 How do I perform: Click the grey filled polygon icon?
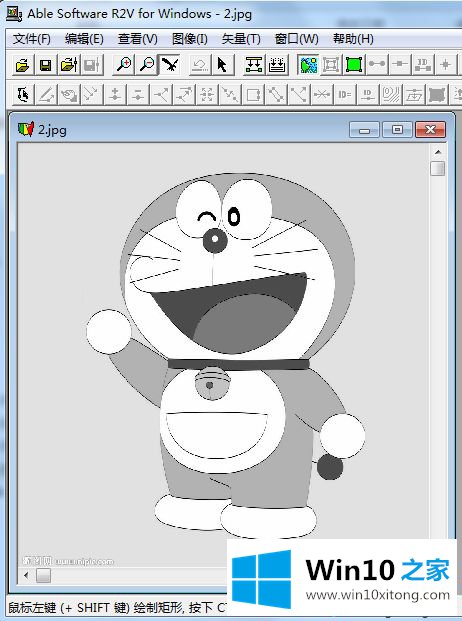[437, 95]
